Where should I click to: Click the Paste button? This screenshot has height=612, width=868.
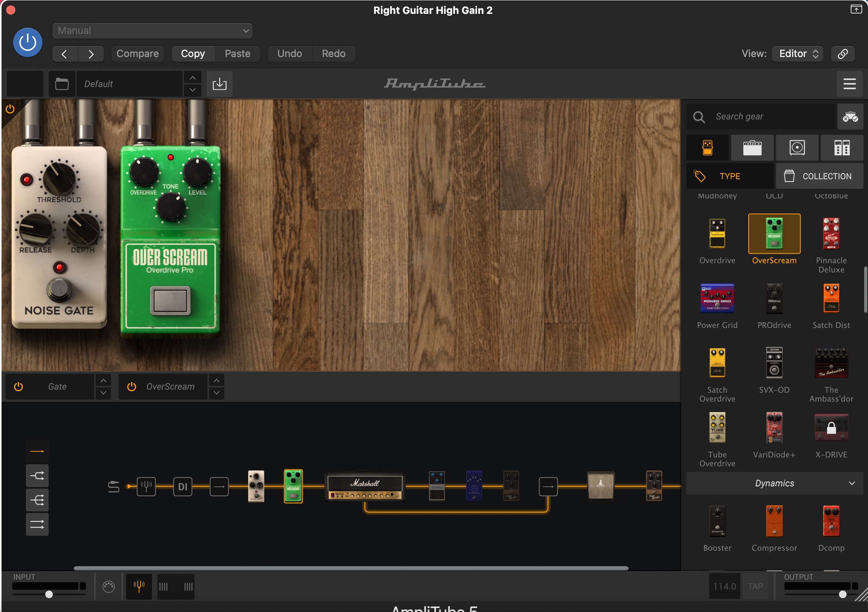click(238, 54)
